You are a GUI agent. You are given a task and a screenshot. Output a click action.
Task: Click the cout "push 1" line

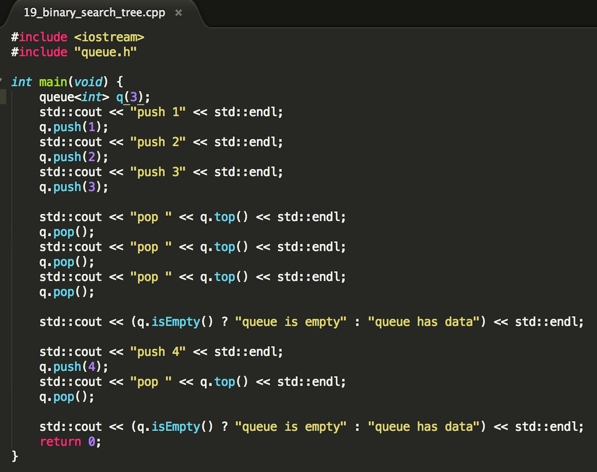point(161,112)
